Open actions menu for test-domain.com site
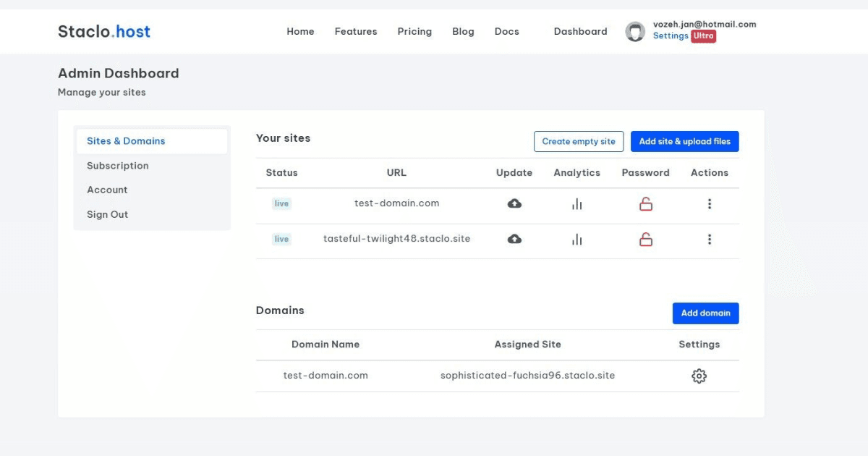Image resolution: width=868 pixels, height=456 pixels. point(710,204)
